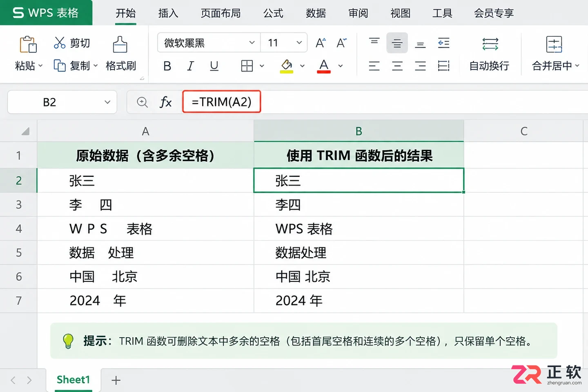Click the zoom magnifier in formula bar
588x392 pixels.
pyautogui.click(x=142, y=102)
